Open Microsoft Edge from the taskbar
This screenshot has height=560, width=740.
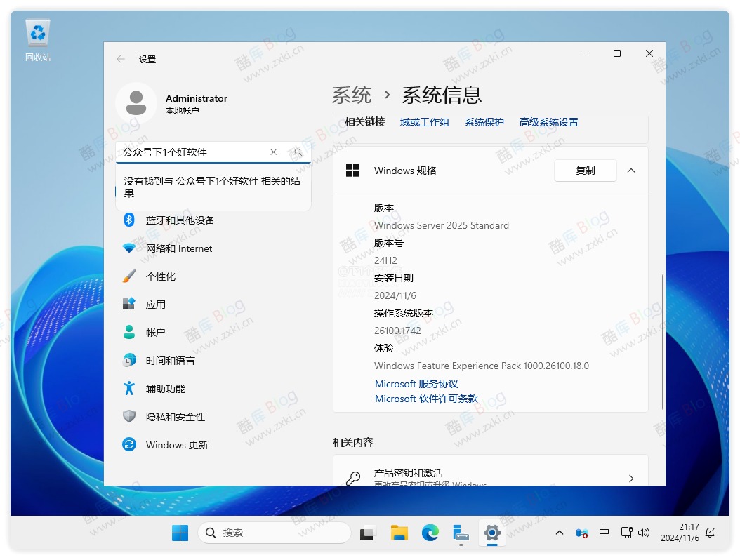[430, 533]
